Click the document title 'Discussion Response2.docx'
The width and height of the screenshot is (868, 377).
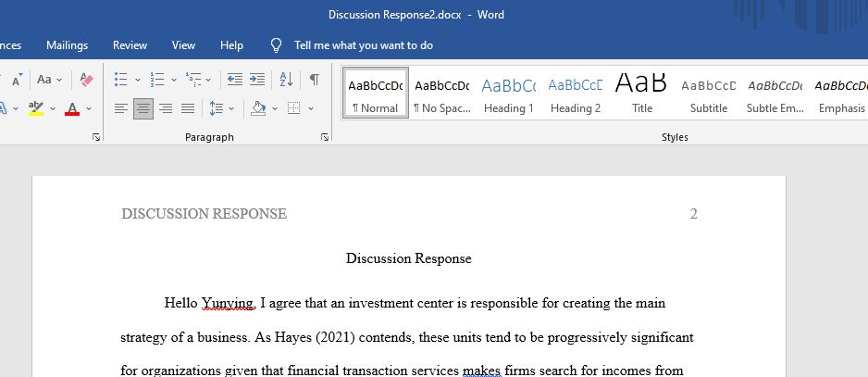[x=395, y=15]
